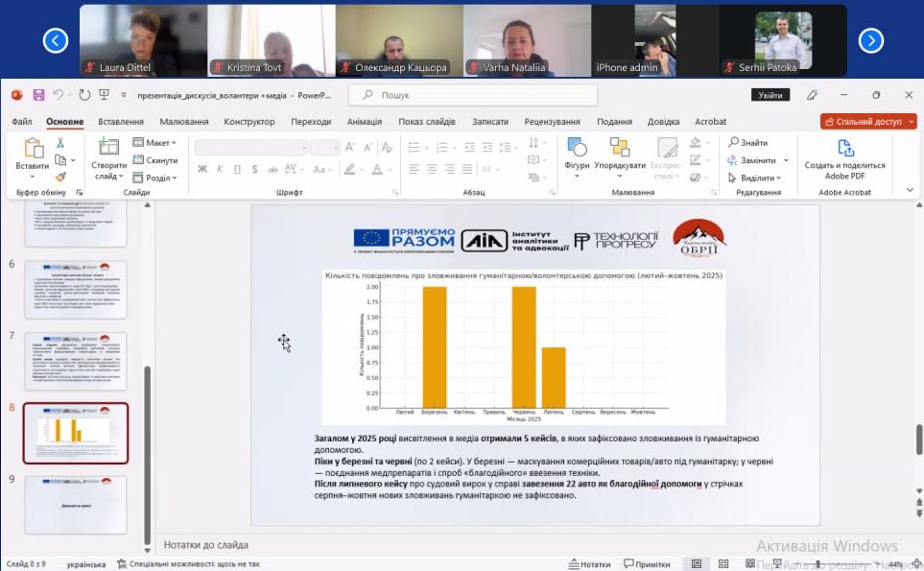The image size is (924, 571).
Task: Click the Знайти (Find) button
Action: (747, 143)
